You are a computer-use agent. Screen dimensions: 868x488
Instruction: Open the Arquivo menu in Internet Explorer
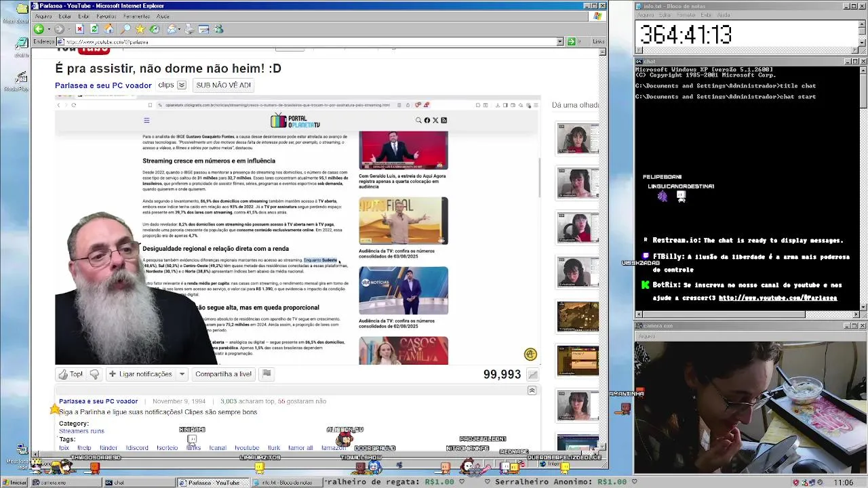pyautogui.click(x=43, y=16)
